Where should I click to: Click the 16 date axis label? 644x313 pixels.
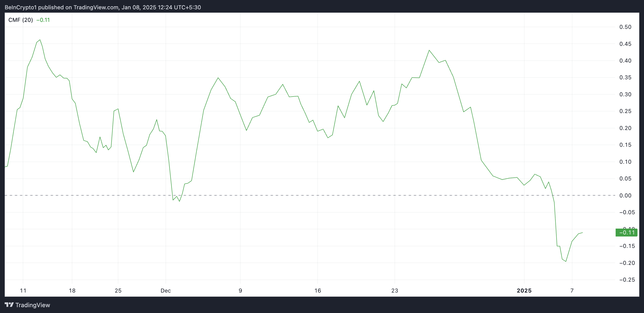318,290
